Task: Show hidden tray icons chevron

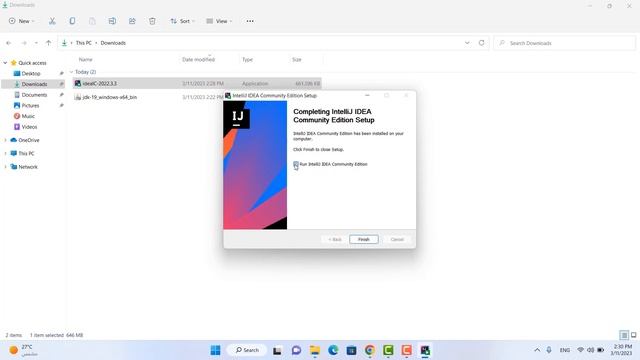Action: pos(537,350)
